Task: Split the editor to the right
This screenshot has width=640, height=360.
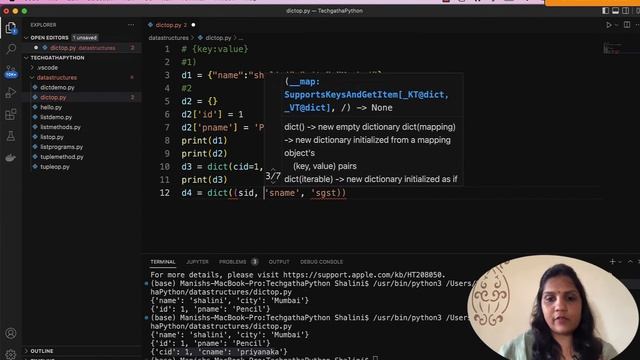Action: point(627,25)
